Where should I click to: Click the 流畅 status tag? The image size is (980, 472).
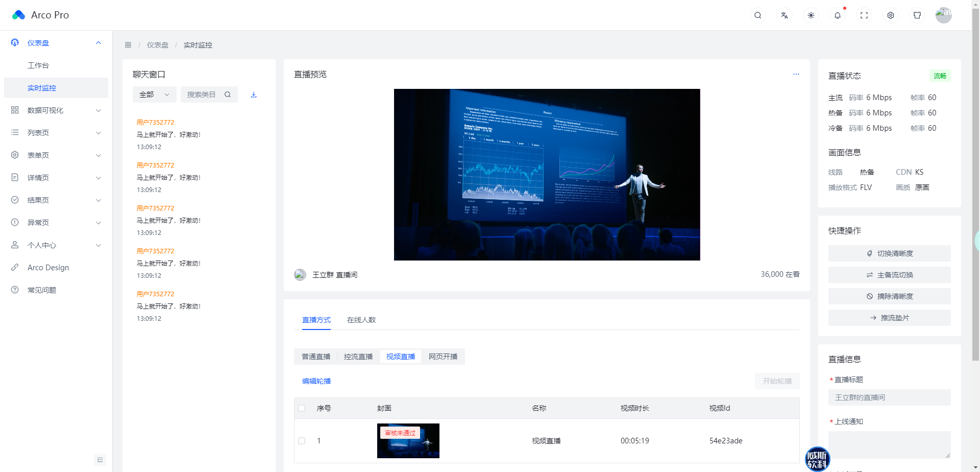click(940, 76)
